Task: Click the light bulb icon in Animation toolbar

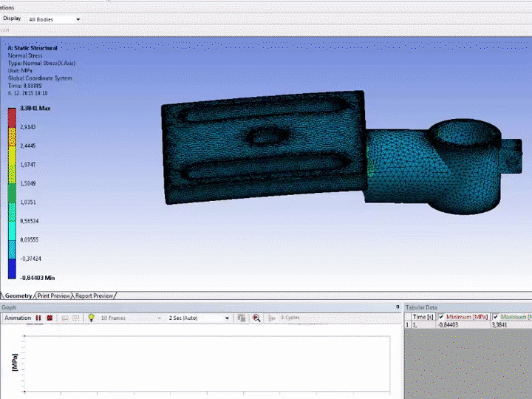Action: pyautogui.click(x=91, y=318)
